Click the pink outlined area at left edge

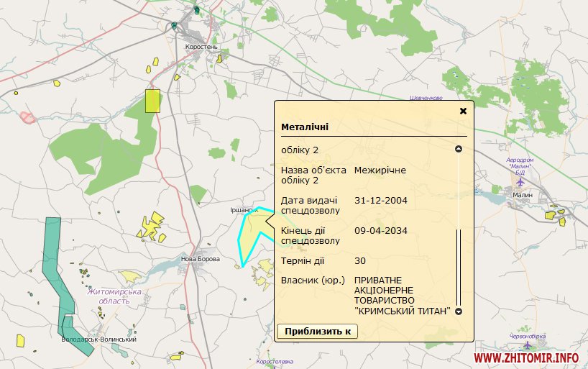click(27, 117)
